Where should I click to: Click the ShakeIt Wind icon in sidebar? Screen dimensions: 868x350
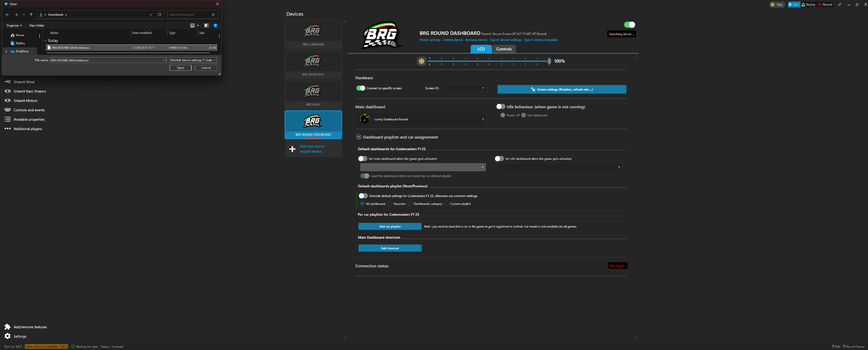(x=7, y=82)
